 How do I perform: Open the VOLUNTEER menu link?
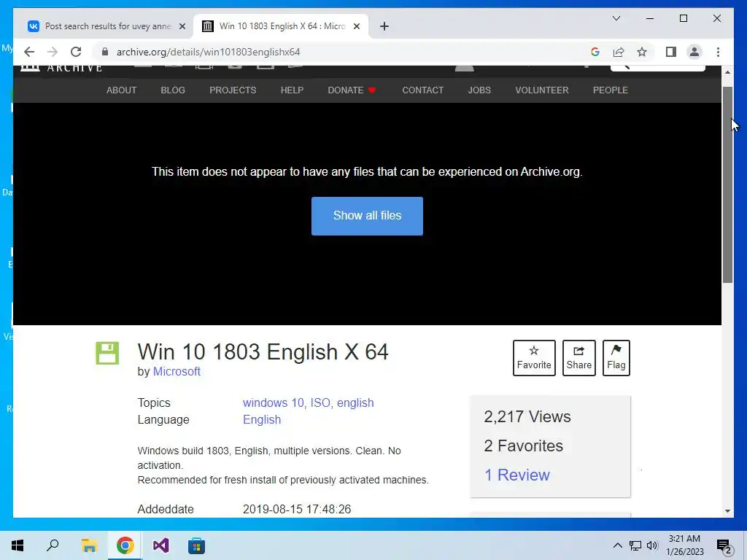point(542,90)
